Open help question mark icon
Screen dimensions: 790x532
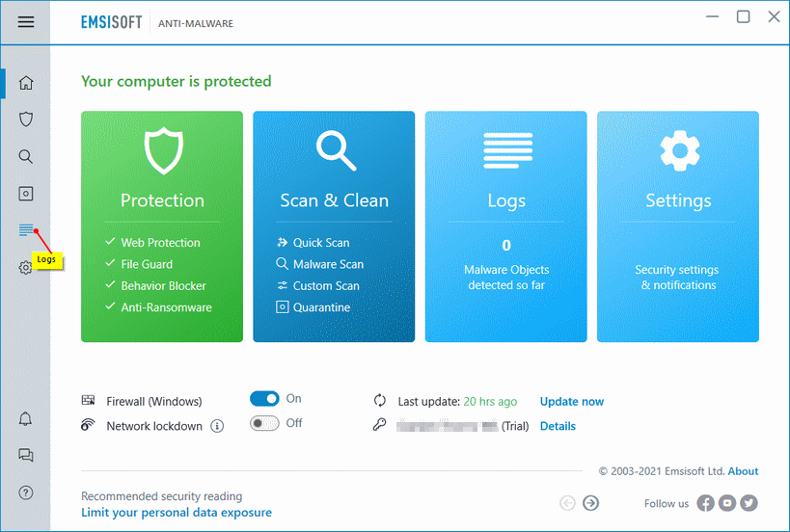[x=26, y=492]
